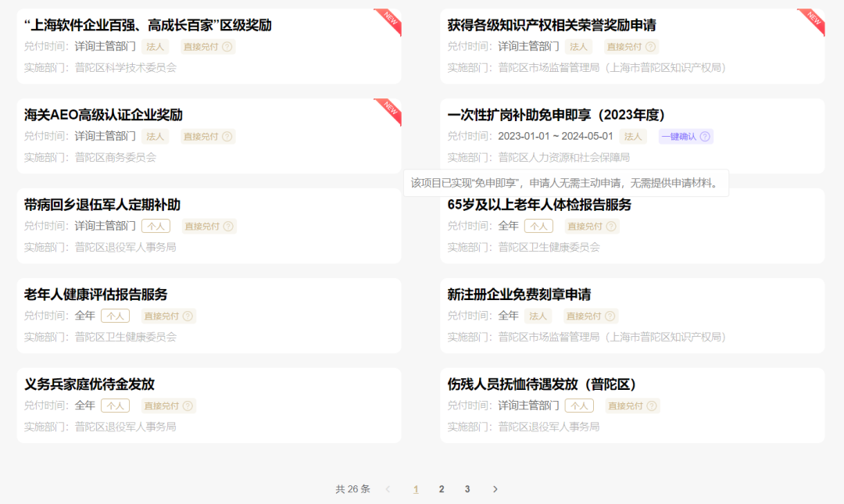This screenshot has width=844, height=504.
Task: Click help icon on 义务兵家庭优待金发放 card
Action: pos(188,406)
